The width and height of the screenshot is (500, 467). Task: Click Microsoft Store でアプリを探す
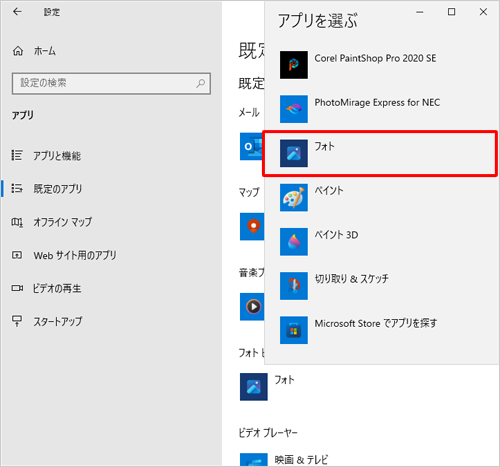[381, 330]
